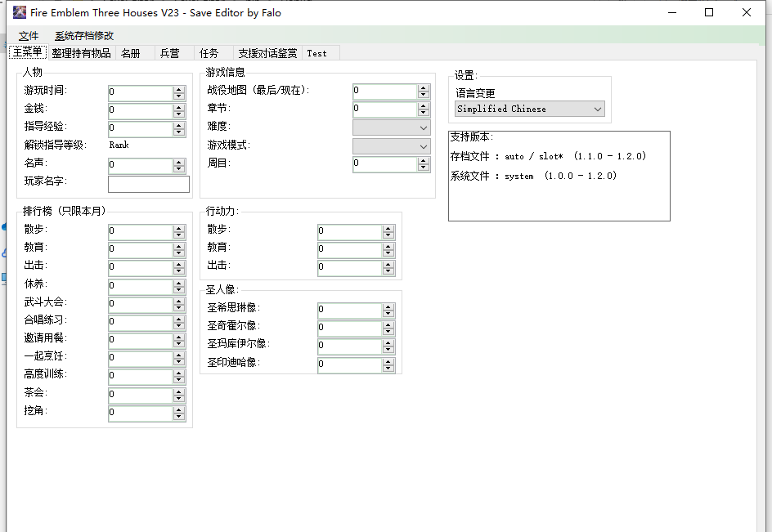Click the Fire Emblem app icon in title bar

(19, 12)
